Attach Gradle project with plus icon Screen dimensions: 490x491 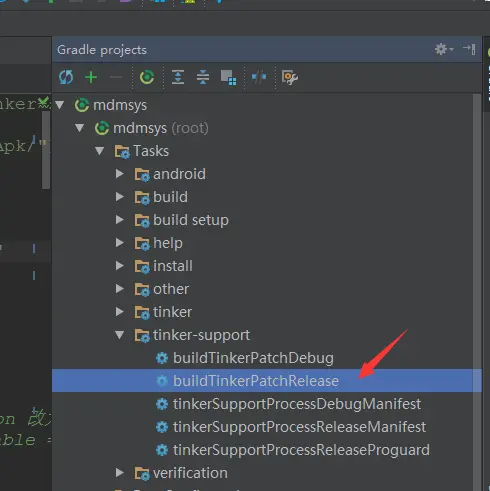coord(91,77)
